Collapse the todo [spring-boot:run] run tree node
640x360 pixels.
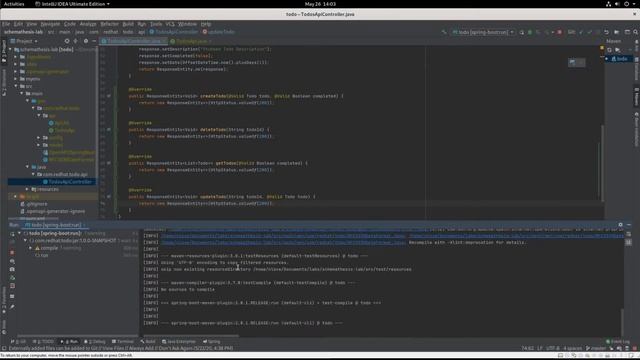click(19, 233)
